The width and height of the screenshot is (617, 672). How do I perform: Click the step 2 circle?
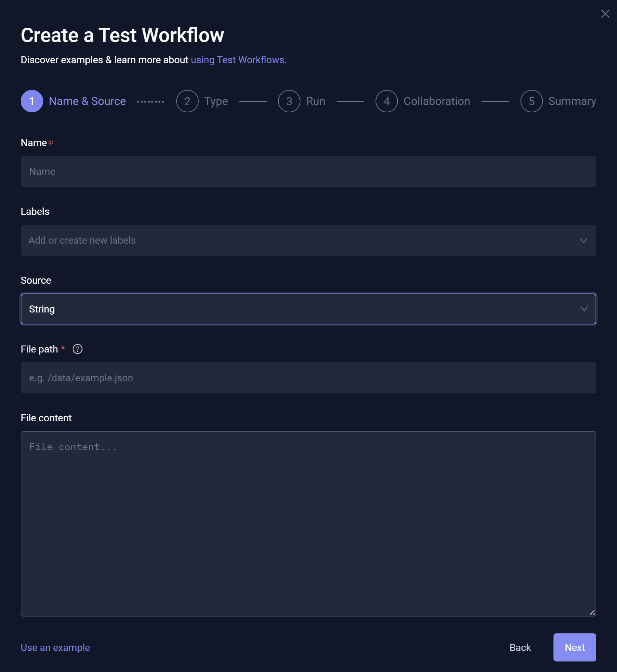tap(187, 101)
